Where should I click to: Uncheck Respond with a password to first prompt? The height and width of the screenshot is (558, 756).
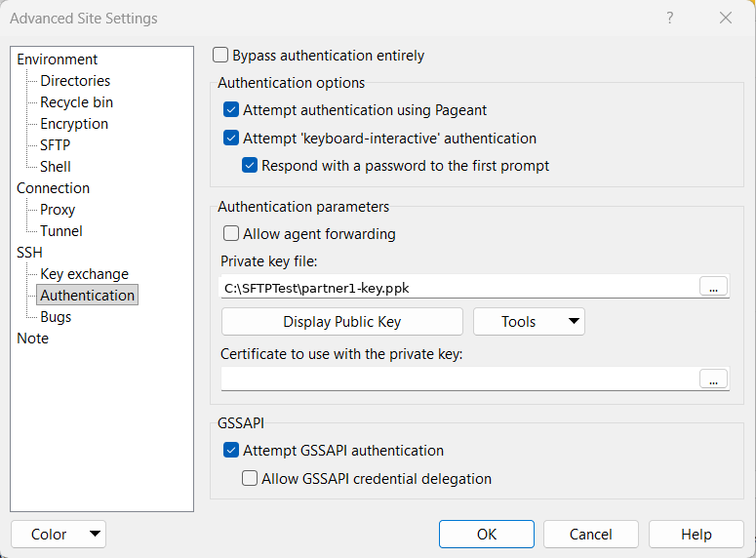pos(250,166)
